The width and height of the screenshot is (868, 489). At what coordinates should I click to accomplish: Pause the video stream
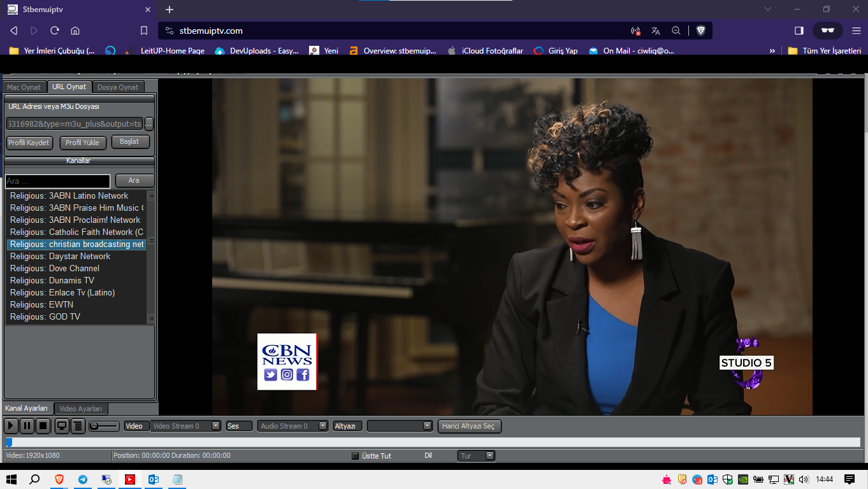pos(27,426)
